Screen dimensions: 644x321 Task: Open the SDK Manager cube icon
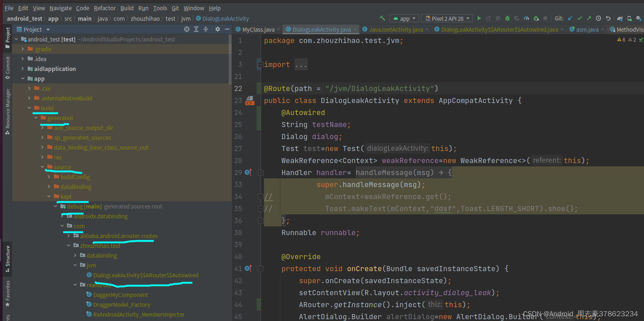639,18
